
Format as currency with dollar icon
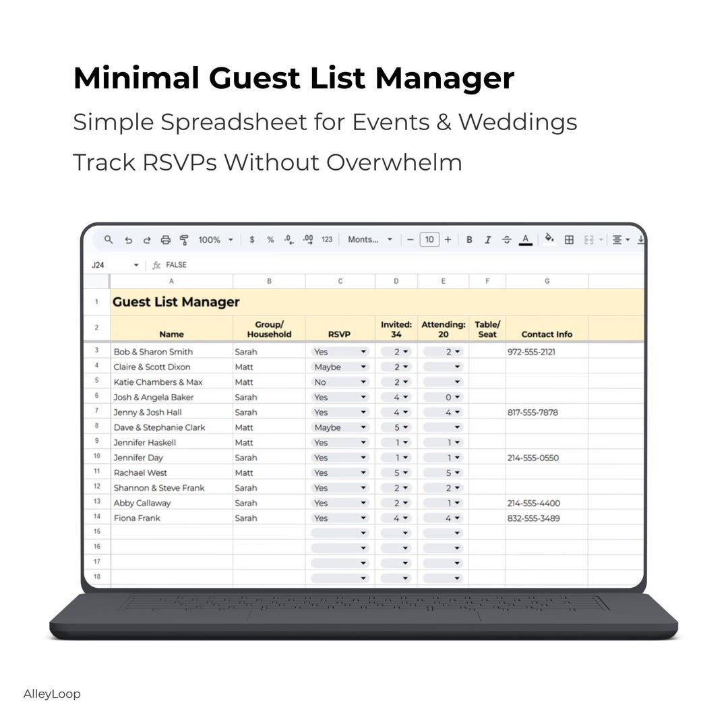click(251, 239)
